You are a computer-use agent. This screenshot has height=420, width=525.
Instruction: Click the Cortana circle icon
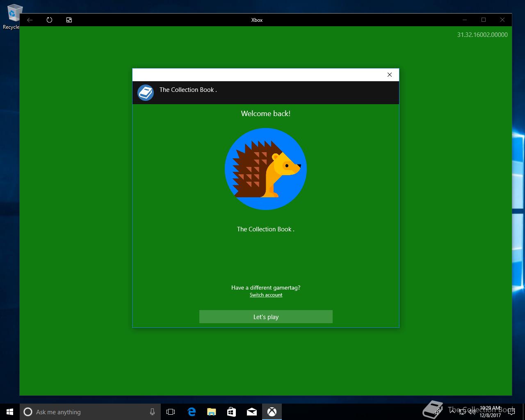(28, 412)
